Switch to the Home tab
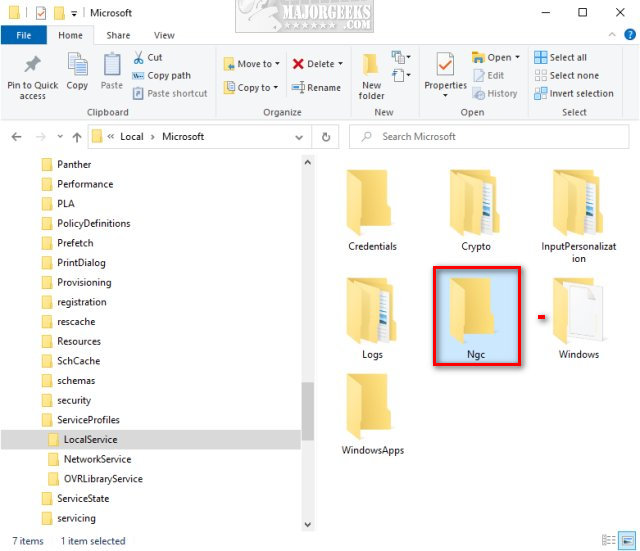Image resolution: width=640 pixels, height=551 pixels. [x=70, y=36]
